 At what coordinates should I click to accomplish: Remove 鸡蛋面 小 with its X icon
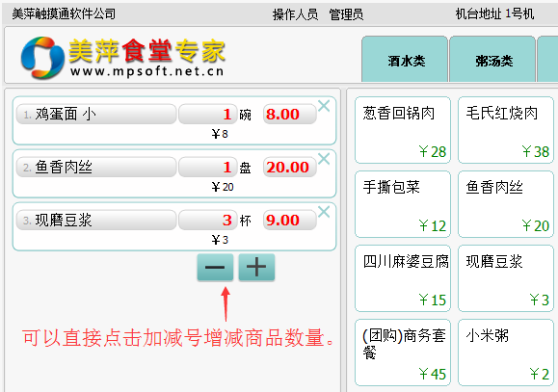(324, 106)
